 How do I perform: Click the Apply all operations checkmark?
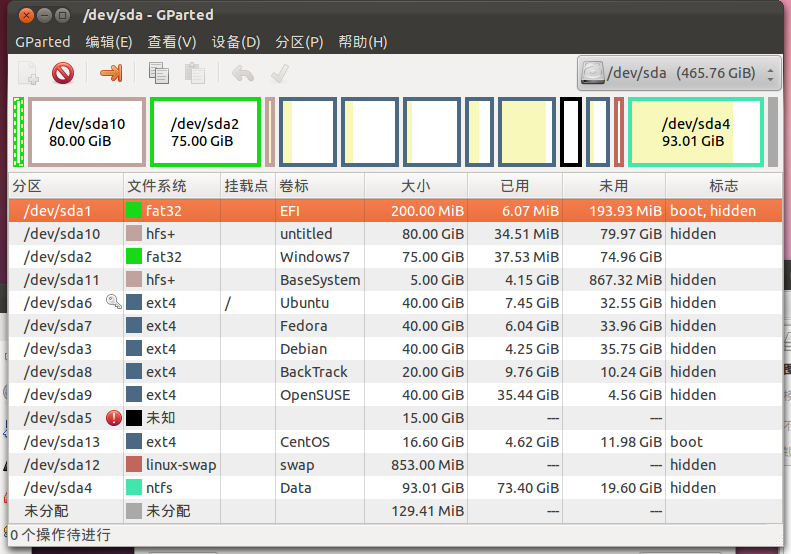pyautogui.click(x=279, y=74)
